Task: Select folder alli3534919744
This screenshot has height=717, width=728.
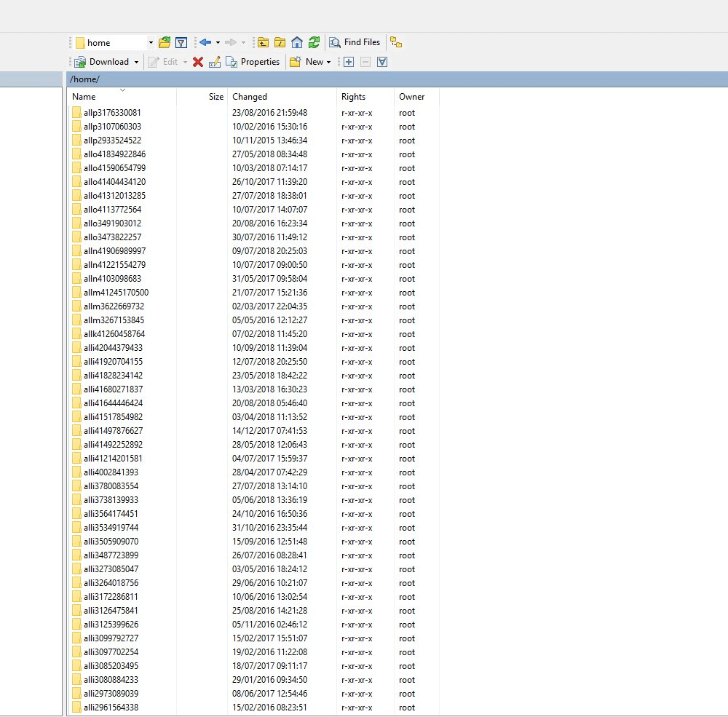Action: click(x=111, y=528)
